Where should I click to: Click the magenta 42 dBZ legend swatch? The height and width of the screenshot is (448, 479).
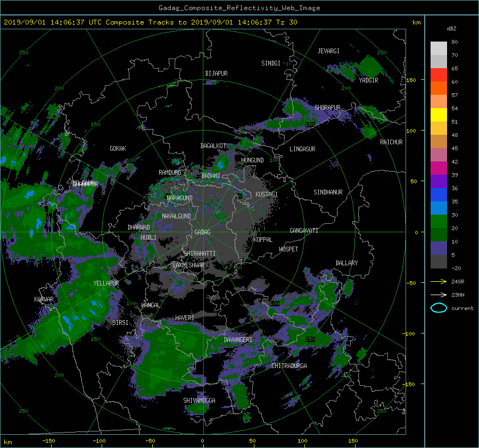(439, 168)
